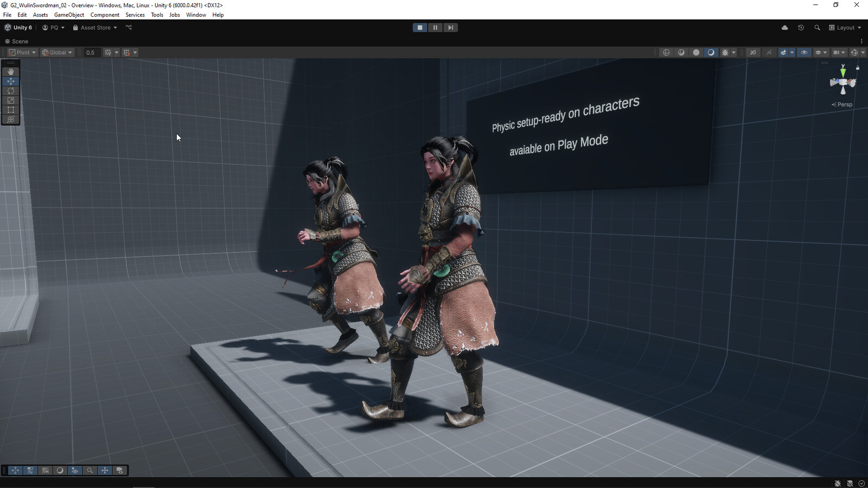Open the Pivot handle position dropdown
The image size is (868, 488).
(22, 53)
